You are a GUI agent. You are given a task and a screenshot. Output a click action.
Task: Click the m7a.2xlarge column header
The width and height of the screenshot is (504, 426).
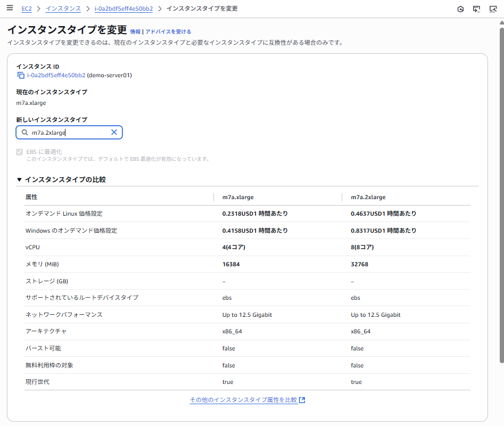368,197
